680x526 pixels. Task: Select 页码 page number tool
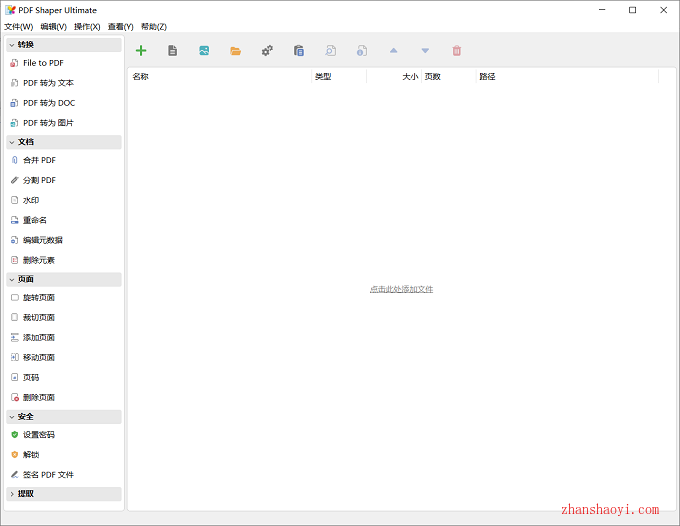click(64, 377)
